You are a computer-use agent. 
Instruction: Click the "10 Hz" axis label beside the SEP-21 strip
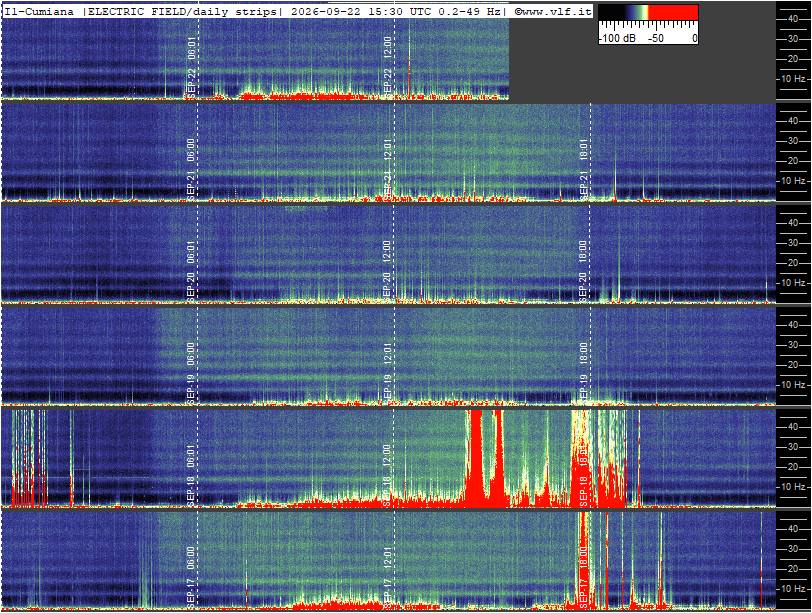click(793, 181)
